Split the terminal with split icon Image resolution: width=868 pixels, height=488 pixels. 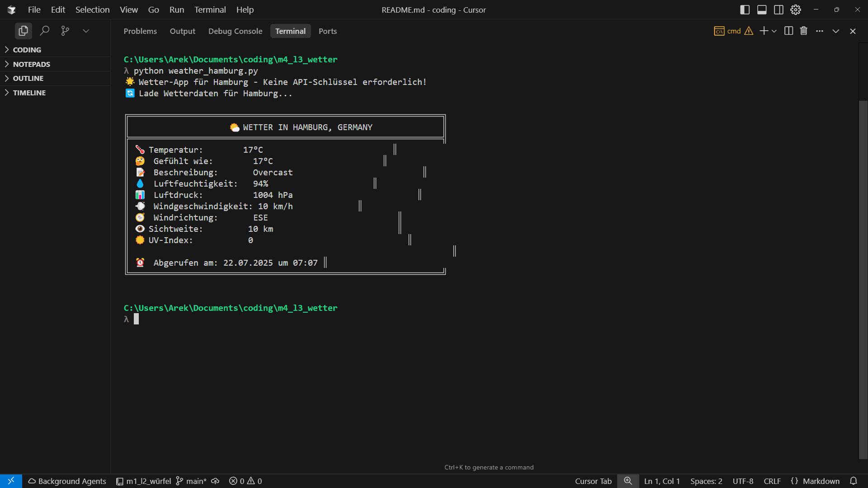click(788, 31)
